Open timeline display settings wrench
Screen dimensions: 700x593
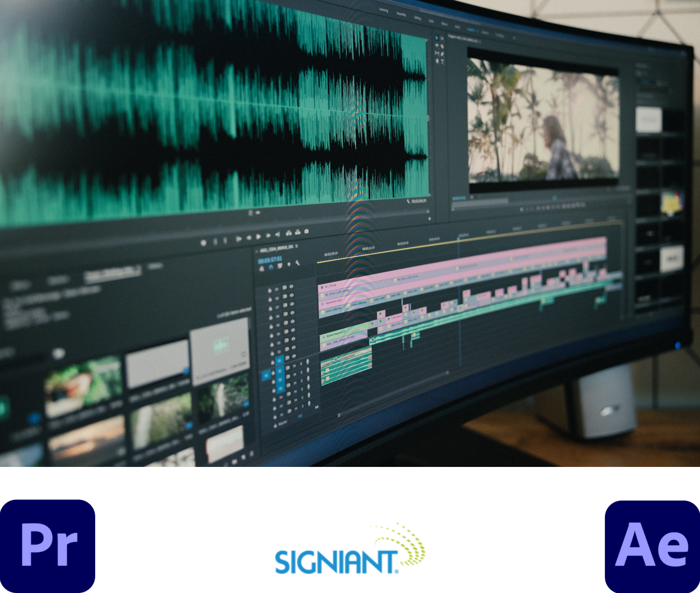coord(298,263)
